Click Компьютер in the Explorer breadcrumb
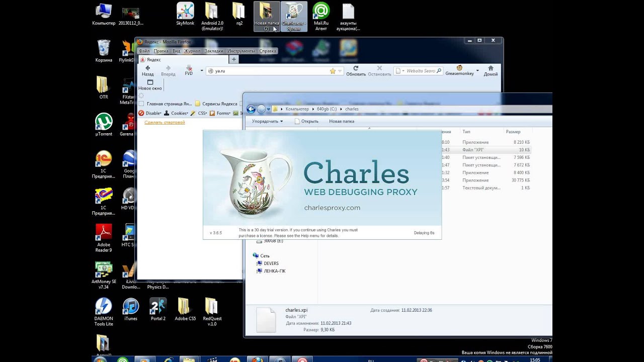The width and height of the screenshot is (644, 362). tap(297, 109)
